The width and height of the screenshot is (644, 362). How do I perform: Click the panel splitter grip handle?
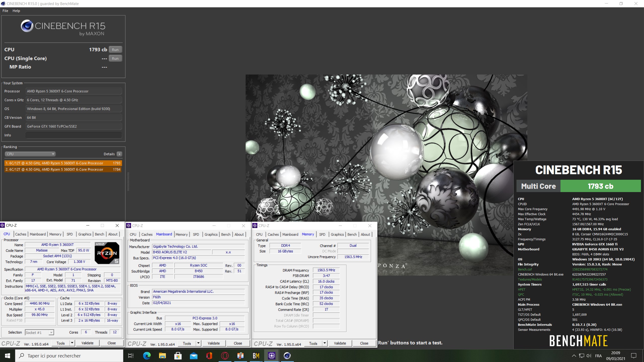tap(128, 182)
